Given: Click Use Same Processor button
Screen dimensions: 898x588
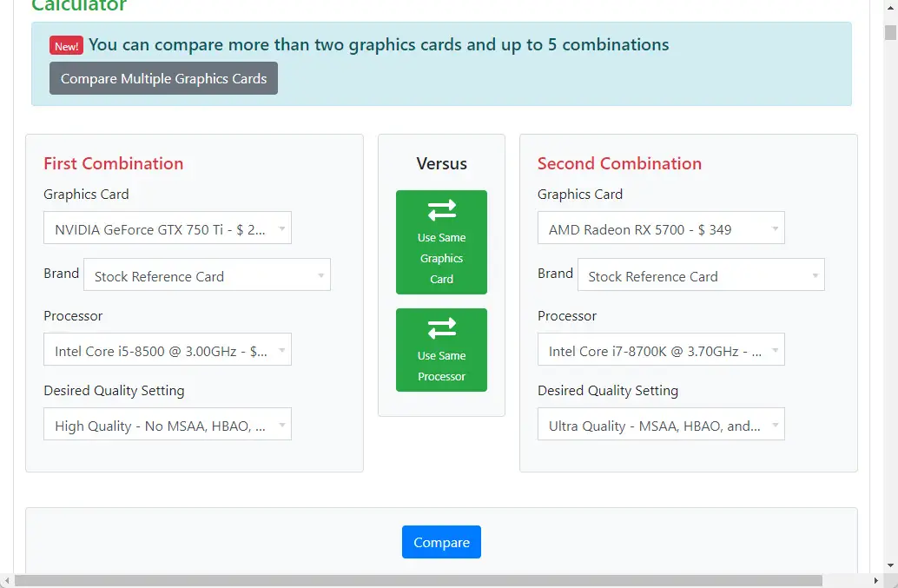Looking at the screenshot, I should click(x=441, y=350).
